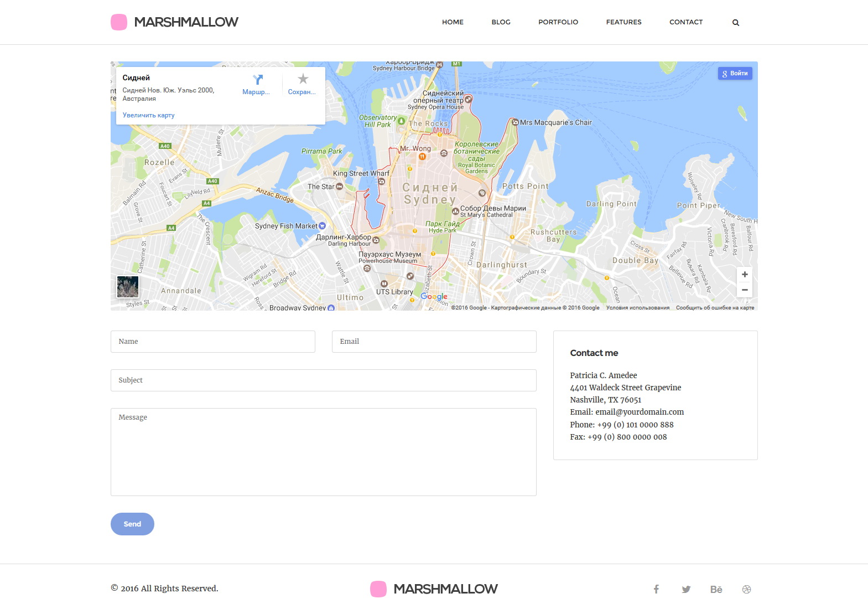Switch to satellite view thumbnail
The height and width of the screenshot is (614, 868).
128,287
